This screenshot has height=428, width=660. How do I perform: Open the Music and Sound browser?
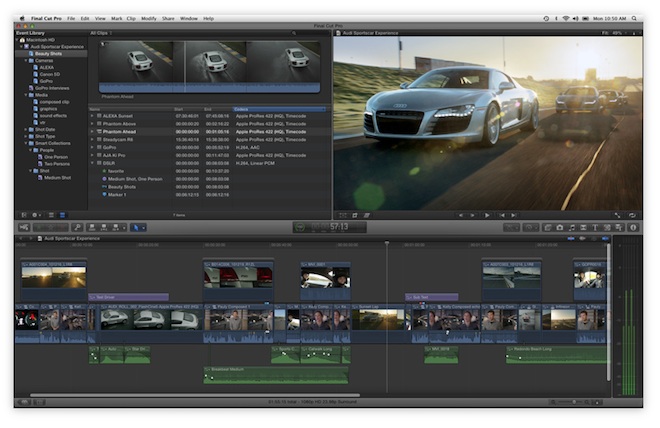tap(571, 228)
